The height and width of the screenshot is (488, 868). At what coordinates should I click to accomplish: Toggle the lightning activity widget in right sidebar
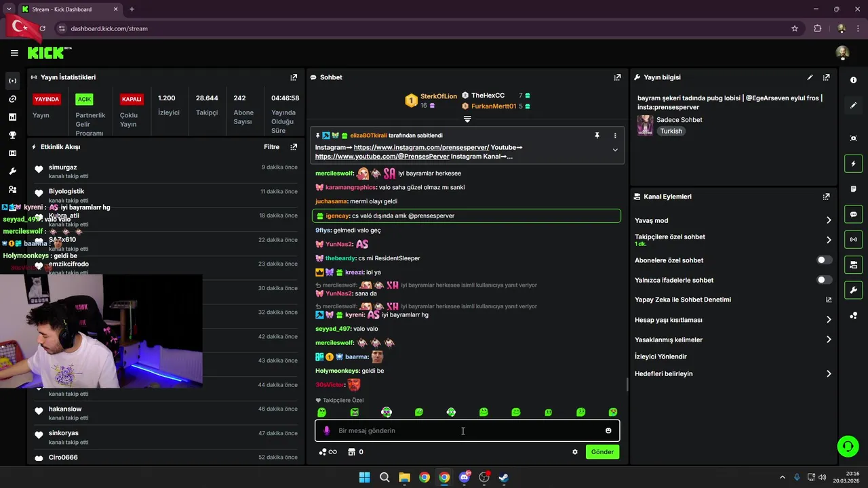click(x=853, y=163)
